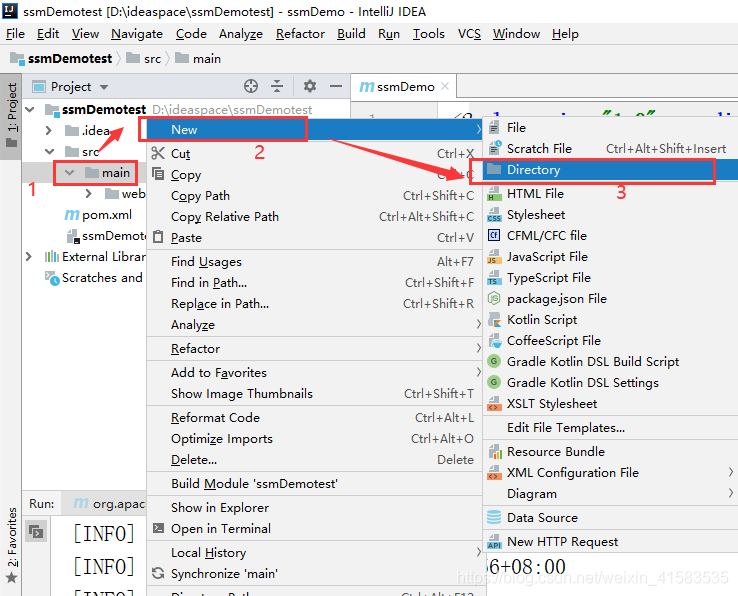738x596 pixels.
Task: Click the Synchronize 'main' refresh icon
Action: click(158, 573)
